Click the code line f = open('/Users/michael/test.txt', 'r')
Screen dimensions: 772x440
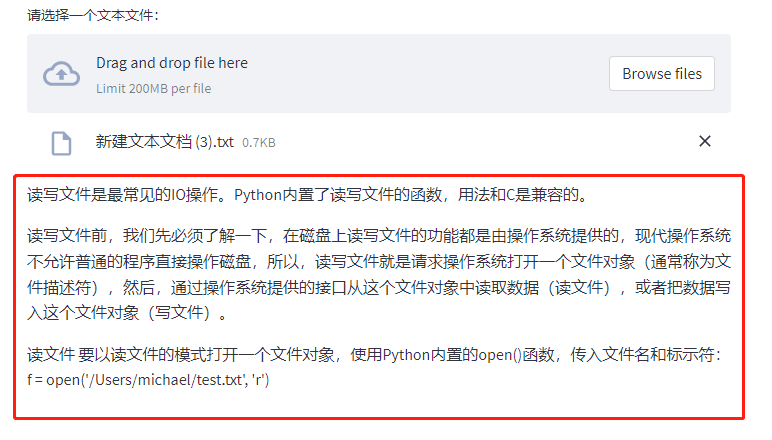148,379
